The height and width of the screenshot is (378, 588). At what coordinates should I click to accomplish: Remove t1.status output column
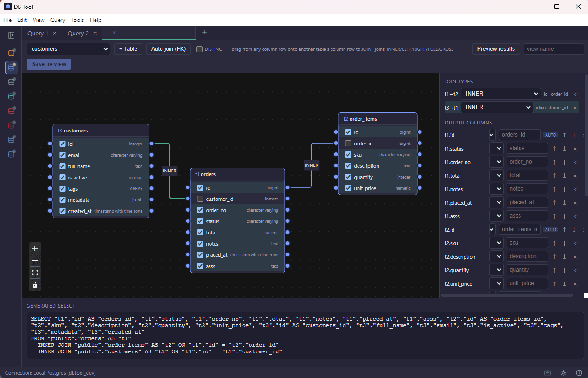575,149
